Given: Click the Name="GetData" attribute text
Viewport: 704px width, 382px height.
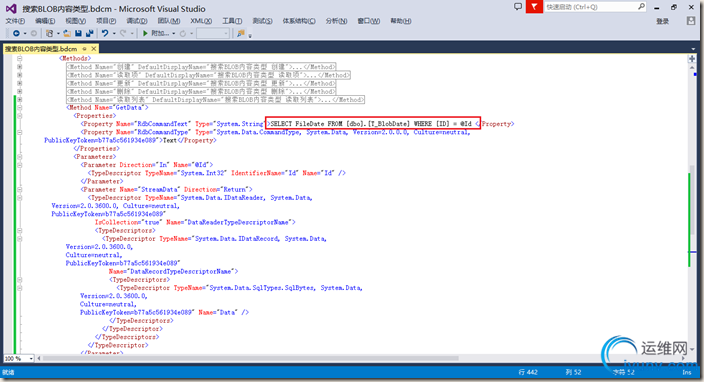Looking at the screenshot, I should coord(119,107).
